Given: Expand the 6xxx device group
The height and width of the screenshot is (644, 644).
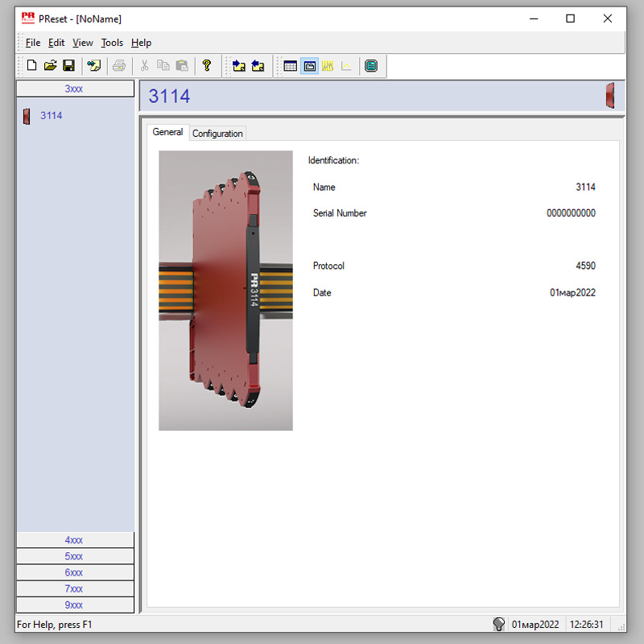Looking at the screenshot, I should pos(75,572).
